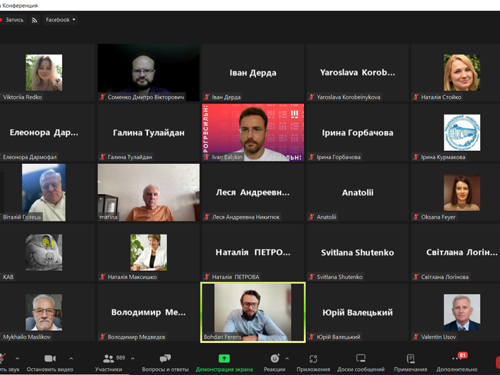
Task: Expand audio options arrow beside the microphone
Action: [17, 359]
